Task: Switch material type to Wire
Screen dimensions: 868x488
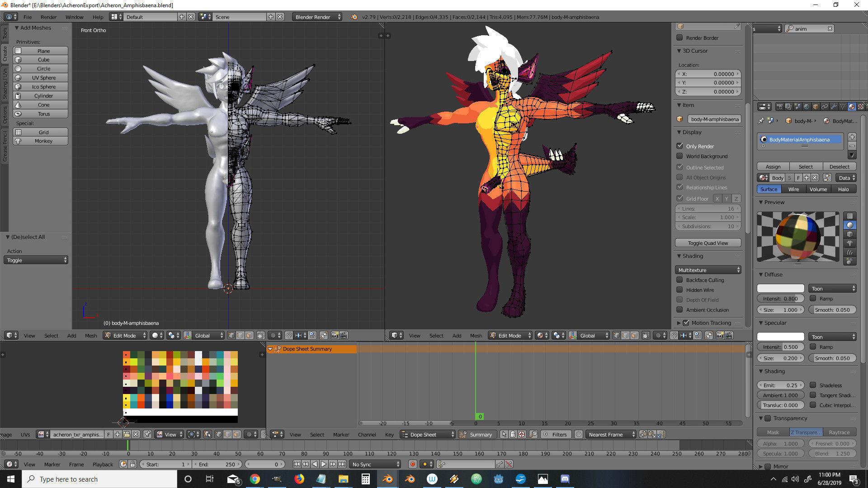Action: click(793, 189)
